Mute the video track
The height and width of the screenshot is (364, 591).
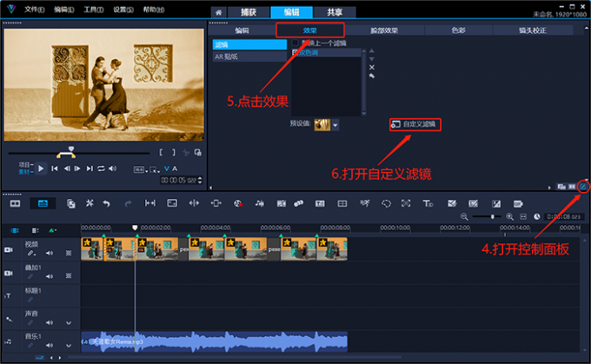click(49, 253)
